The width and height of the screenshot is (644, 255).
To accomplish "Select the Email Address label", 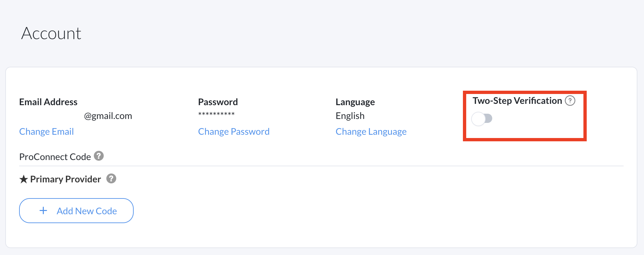I will coord(48,102).
